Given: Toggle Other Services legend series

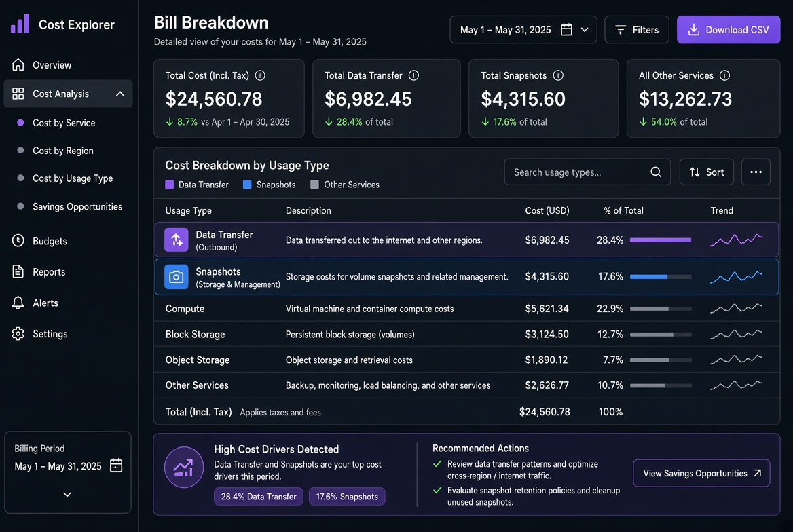Looking at the screenshot, I should pos(344,185).
